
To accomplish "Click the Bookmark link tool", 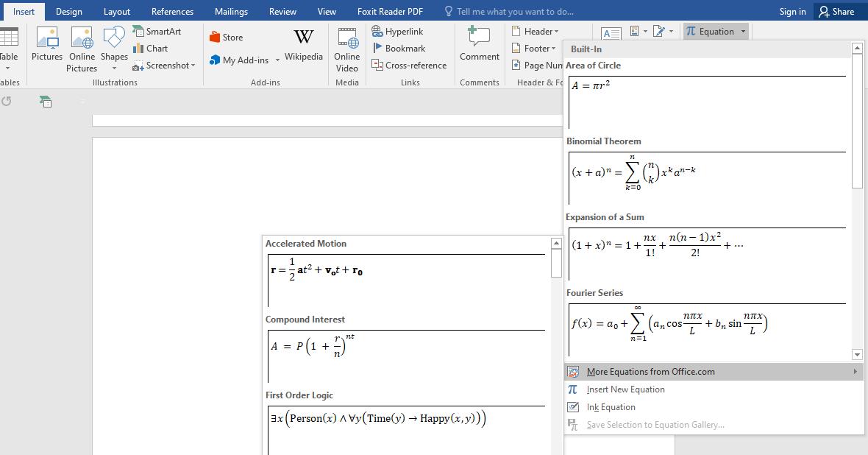I will click(x=399, y=49).
